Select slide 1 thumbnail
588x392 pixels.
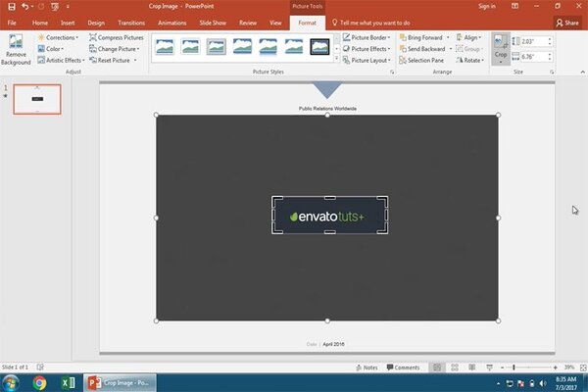click(x=37, y=99)
